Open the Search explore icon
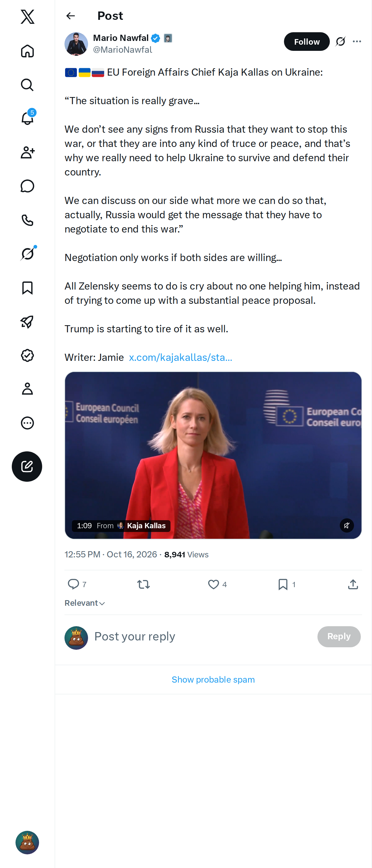372x868 pixels. pyautogui.click(x=27, y=85)
